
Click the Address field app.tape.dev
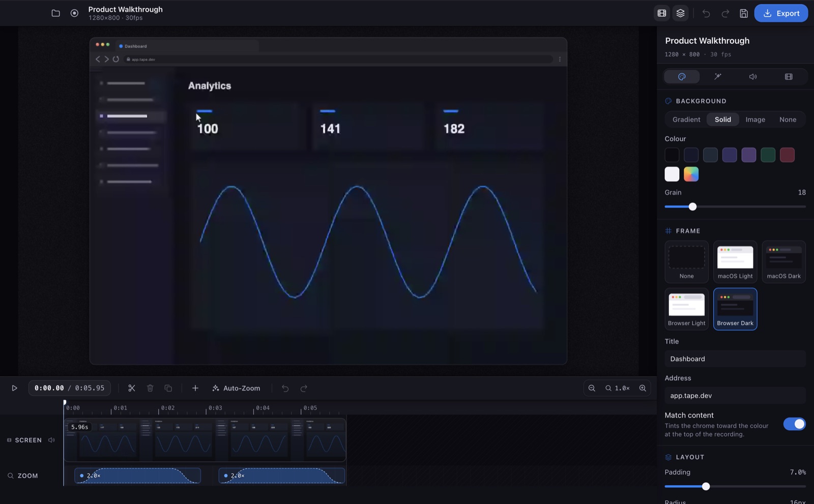(735, 396)
